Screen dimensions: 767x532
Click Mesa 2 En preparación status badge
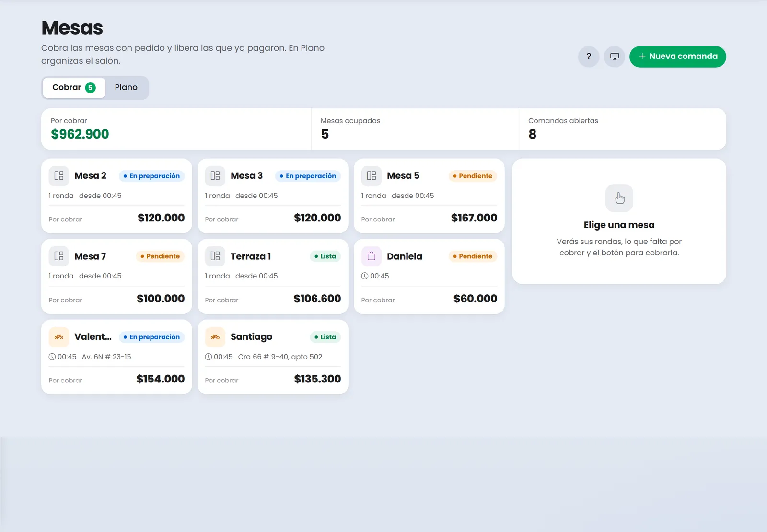pos(151,176)
